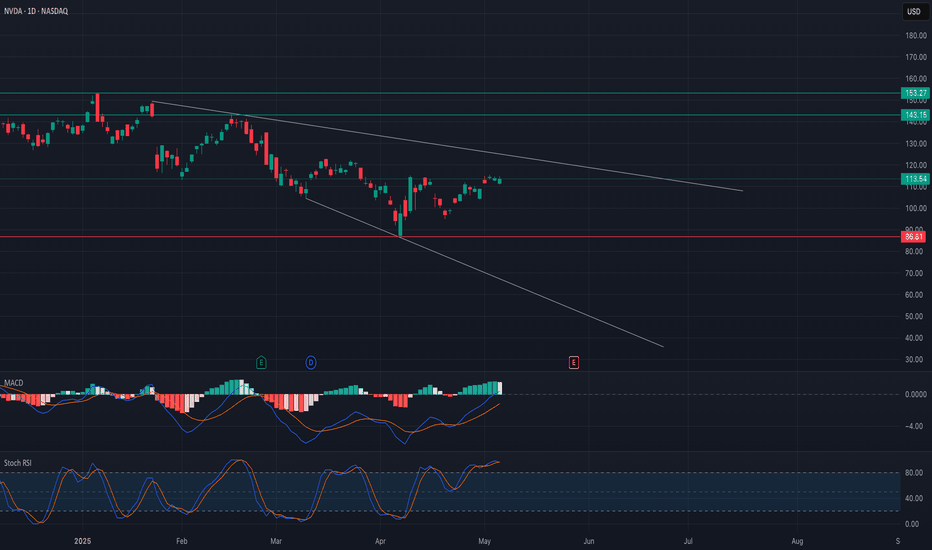Screen dimensions: 932x550
Task: Click the red upcoming earnings E marker
Action: pyautogui.click(x=574, y=362)
